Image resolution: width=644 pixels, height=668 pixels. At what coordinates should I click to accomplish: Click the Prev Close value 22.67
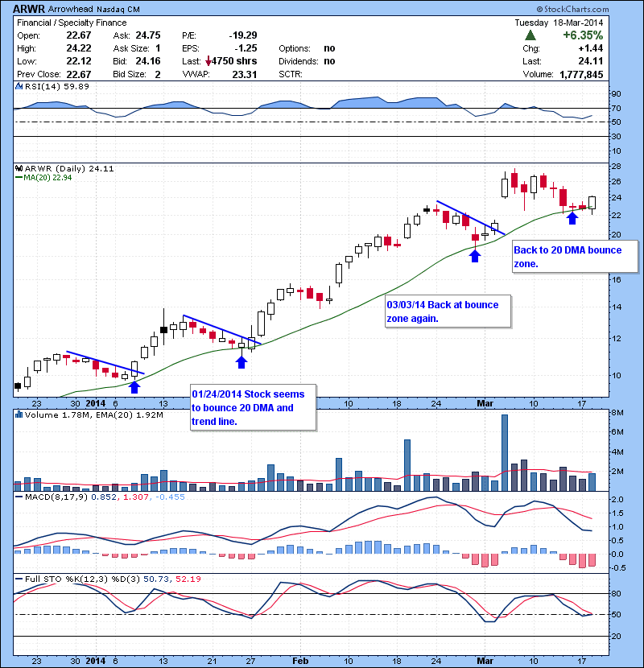(x=79, y=75)
